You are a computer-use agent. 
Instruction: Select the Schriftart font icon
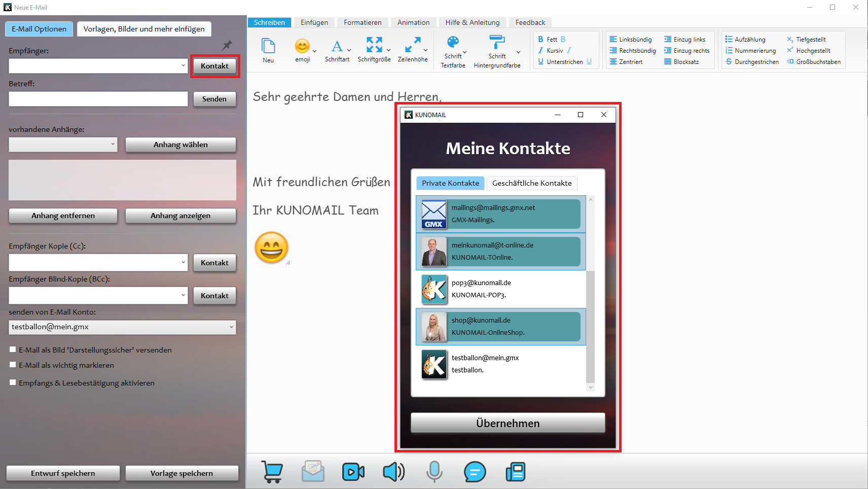click(x=337, y=46)
